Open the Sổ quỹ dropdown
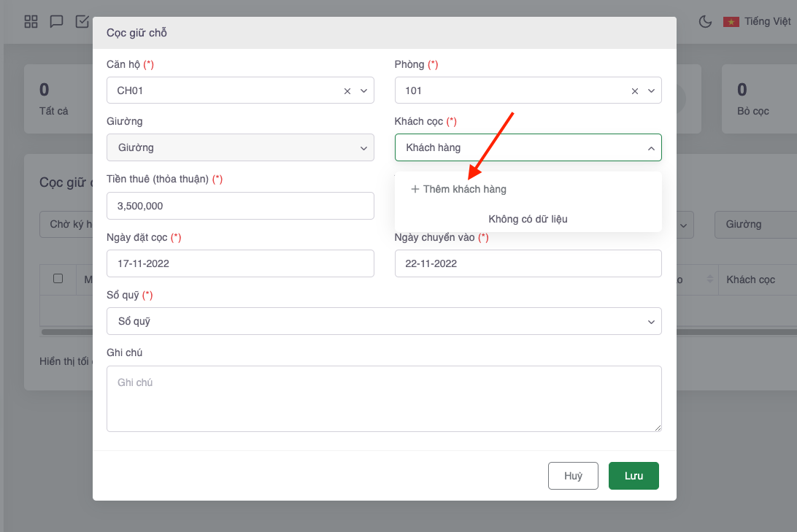This screenshot has height=532, width=797. 384,321
